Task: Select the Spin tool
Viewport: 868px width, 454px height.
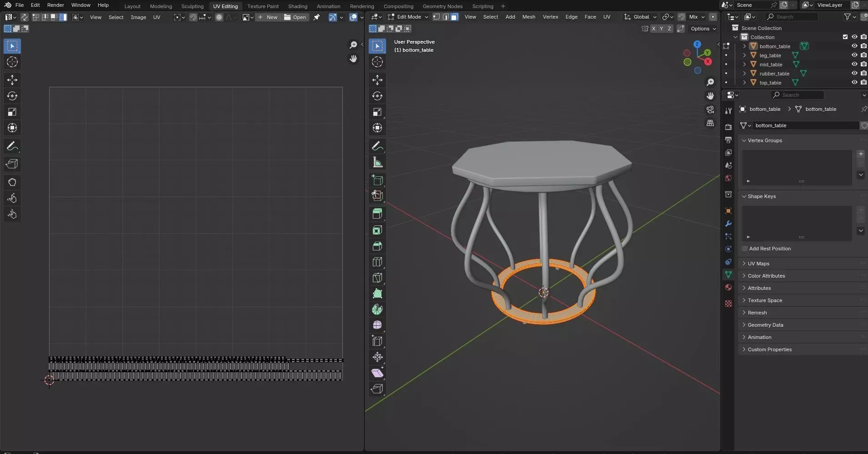Action: click(377, 309)
